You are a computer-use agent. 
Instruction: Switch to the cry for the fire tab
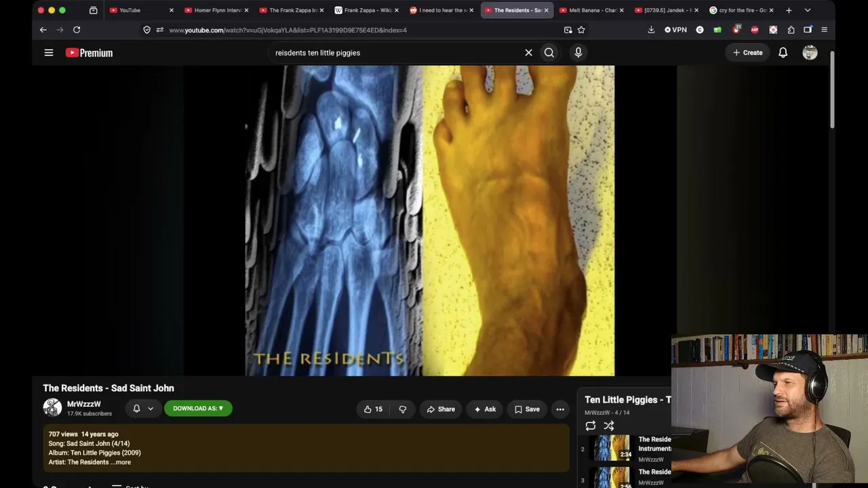(741, 10)
